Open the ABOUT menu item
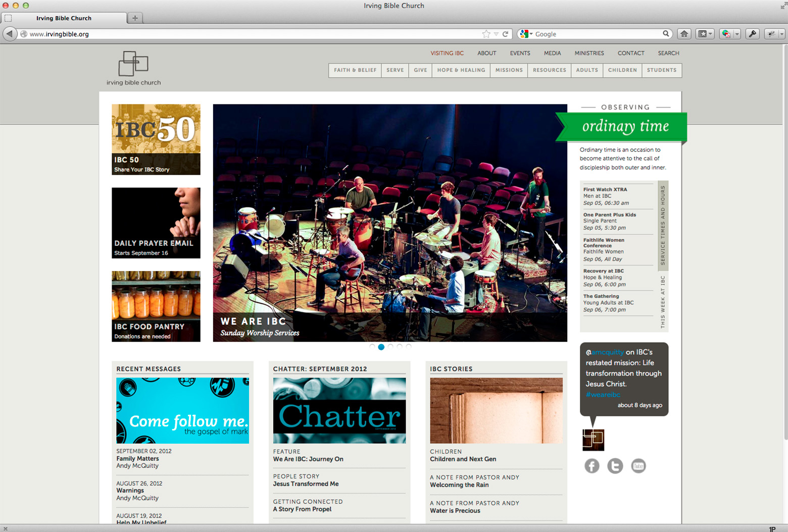Screen dimensions: 788x532 [487, 53]
